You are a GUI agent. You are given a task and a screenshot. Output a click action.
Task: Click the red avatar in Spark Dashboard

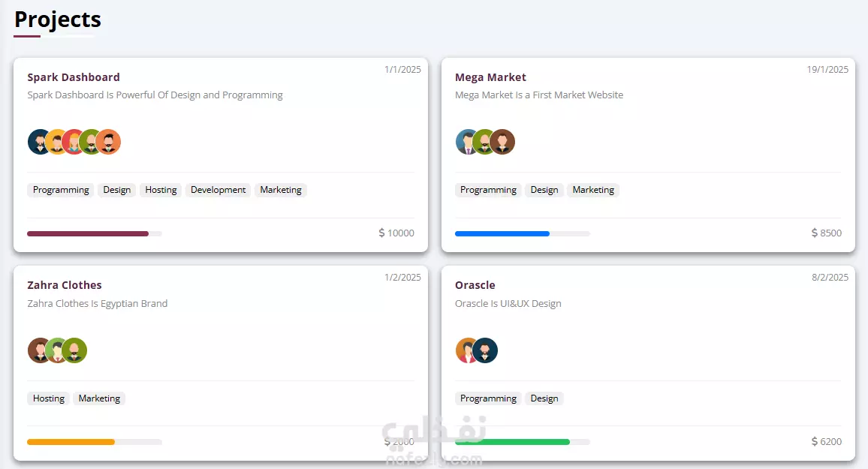coord(74,142)
